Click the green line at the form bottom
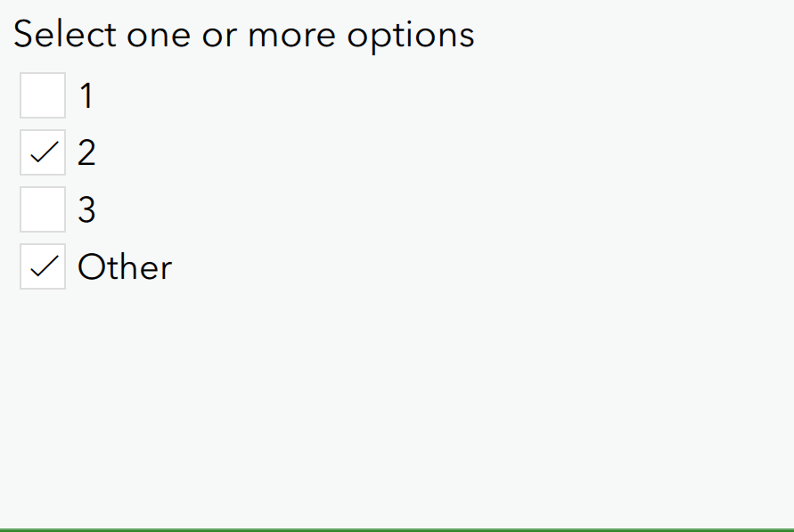 (397, 529)
